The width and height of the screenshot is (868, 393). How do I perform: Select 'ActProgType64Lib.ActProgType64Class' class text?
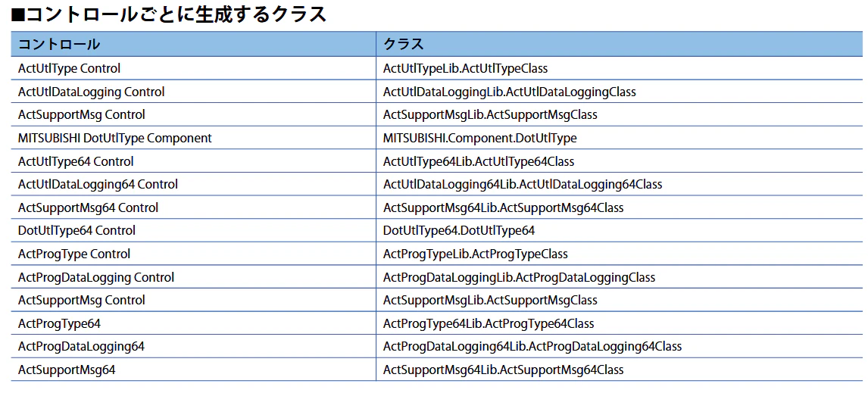(489, 323)
